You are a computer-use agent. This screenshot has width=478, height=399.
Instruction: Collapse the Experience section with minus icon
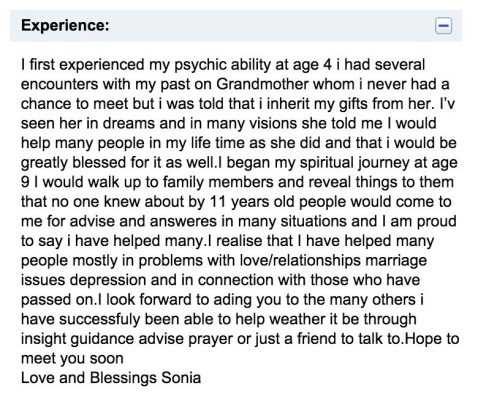click(x=443, y=26)
